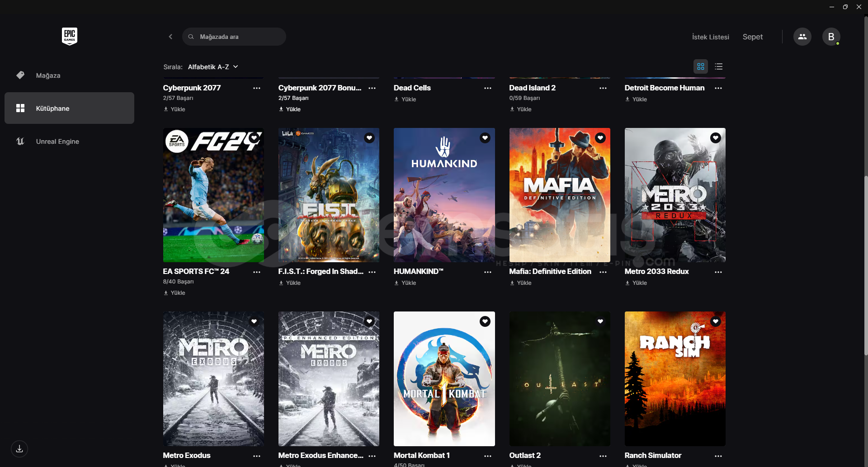Viewport: 868px width, 467px height.
Task: Click Yükle for EA SPORTS FC 24
Action: 175,293
